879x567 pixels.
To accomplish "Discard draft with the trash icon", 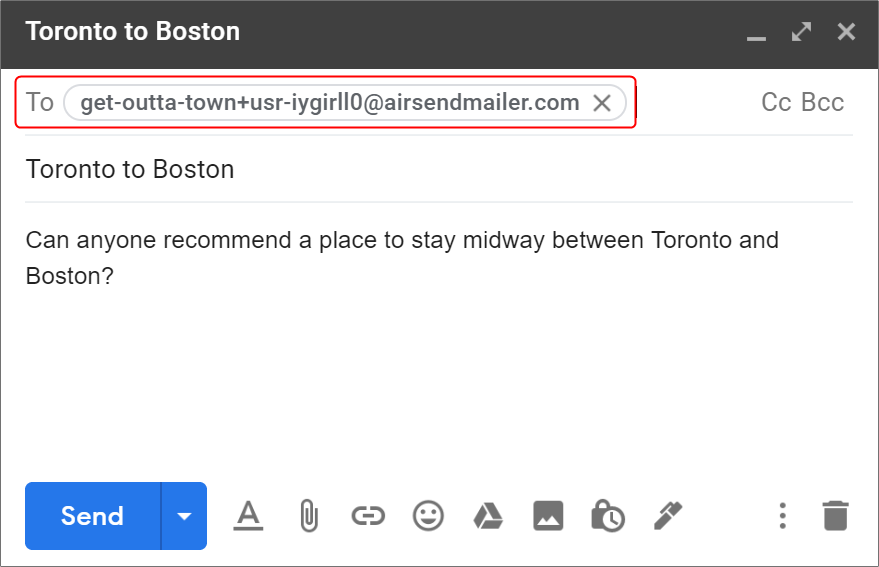I will click(x=835, y=516).
